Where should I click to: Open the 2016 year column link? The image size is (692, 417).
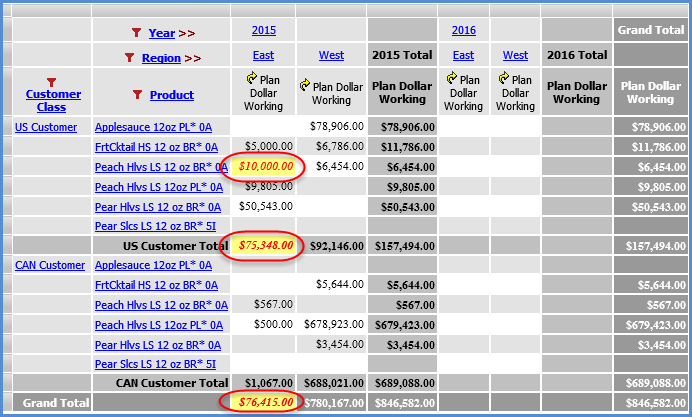tap(463, 30)
